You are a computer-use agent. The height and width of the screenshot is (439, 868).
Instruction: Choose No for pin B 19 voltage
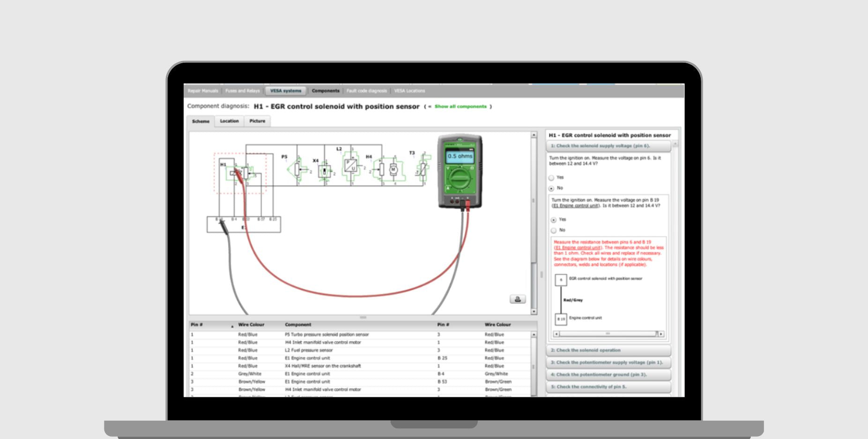click(x=554, y=230)
